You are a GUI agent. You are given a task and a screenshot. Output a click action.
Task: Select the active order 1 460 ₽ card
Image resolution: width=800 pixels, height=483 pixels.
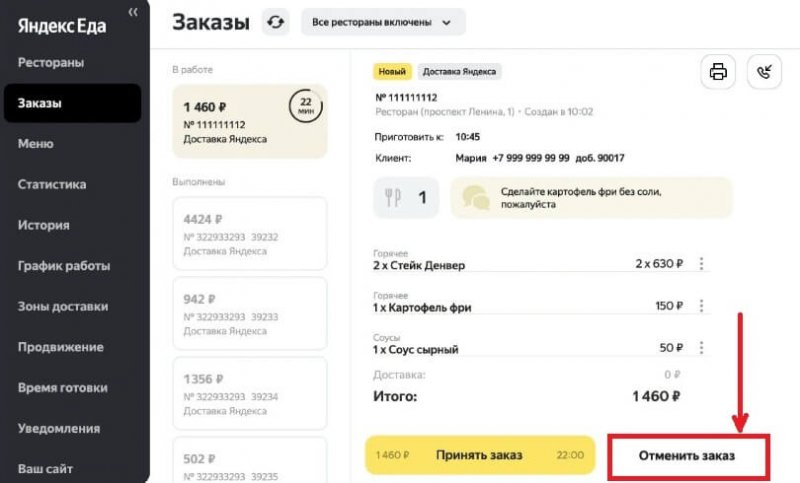tap(250, 121)
